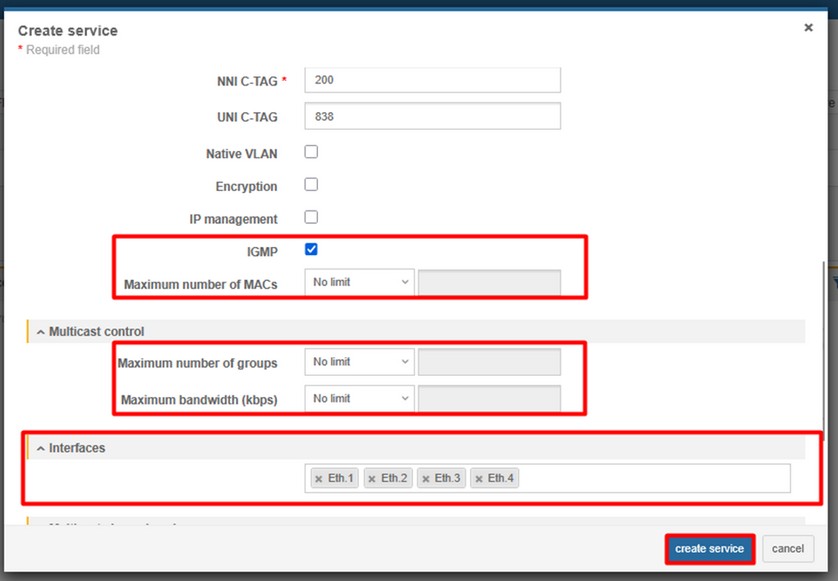Viewport: 838px width, 581px height.
Task: Collapse the Multicast control section
Action: (90, 331)
